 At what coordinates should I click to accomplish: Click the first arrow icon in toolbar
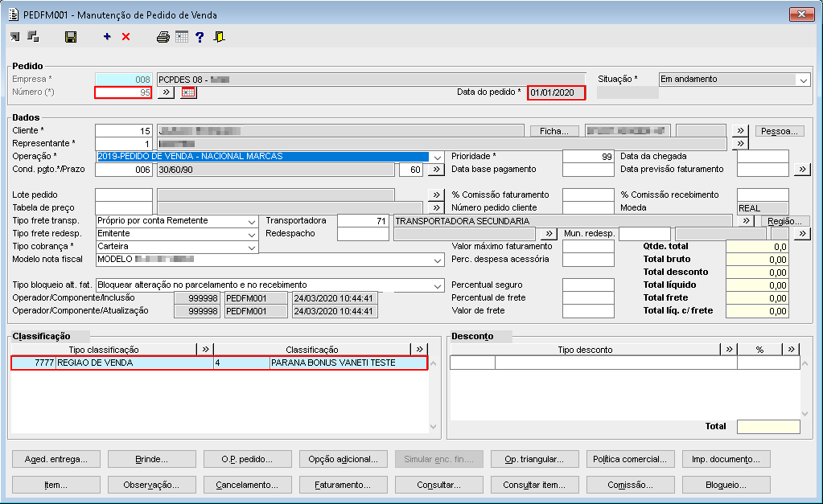coord(15,37)
